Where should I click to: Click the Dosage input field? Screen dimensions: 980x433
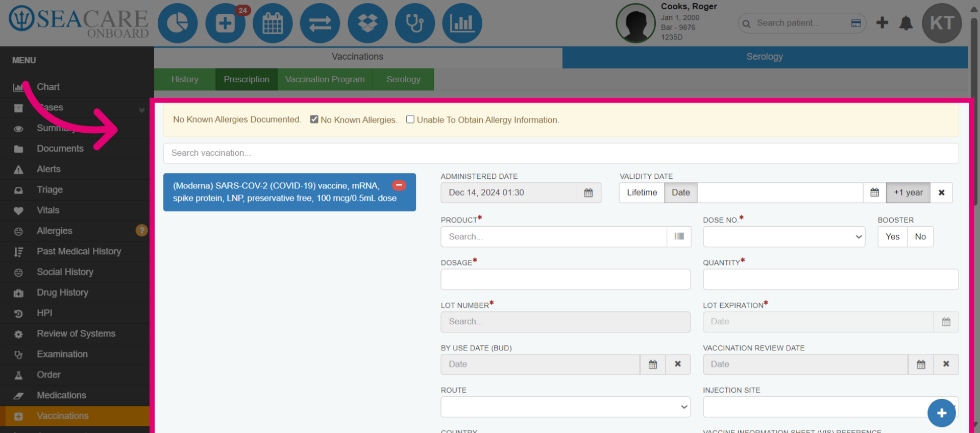(x=566, y=279)
